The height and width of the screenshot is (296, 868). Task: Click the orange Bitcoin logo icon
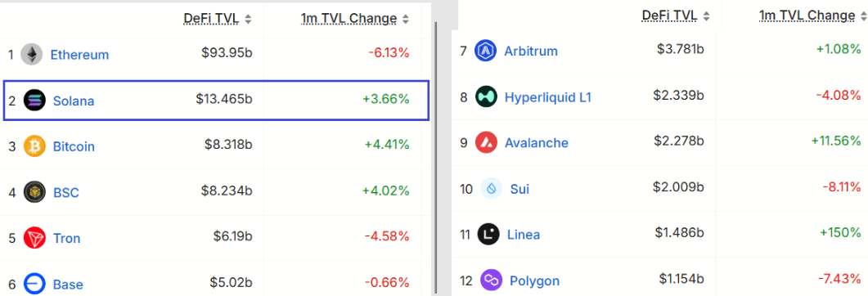(34, 146)
